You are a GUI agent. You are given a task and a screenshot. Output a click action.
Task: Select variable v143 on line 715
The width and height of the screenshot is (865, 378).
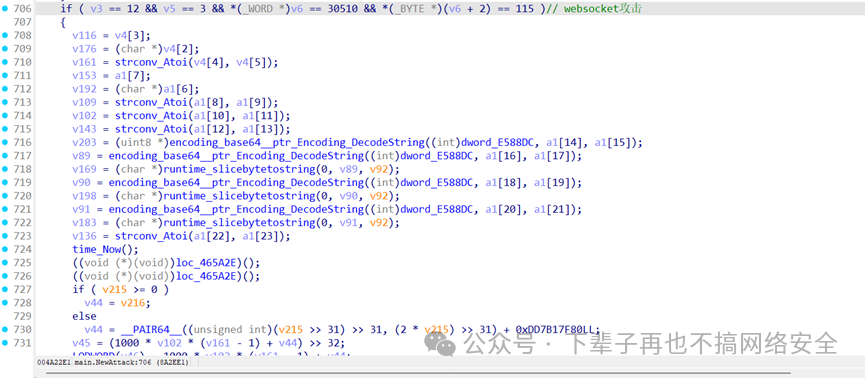[84, 129]
